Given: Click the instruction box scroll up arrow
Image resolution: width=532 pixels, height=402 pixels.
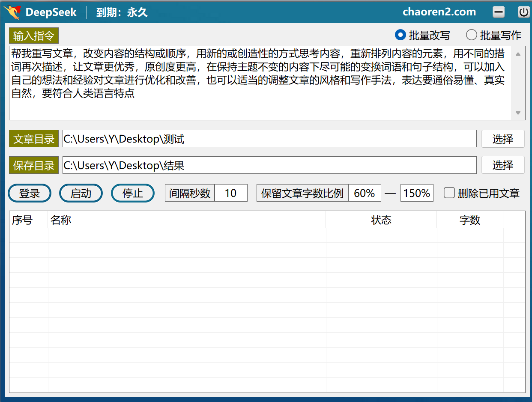Looking at the screenshot, I should pos(518,54).
